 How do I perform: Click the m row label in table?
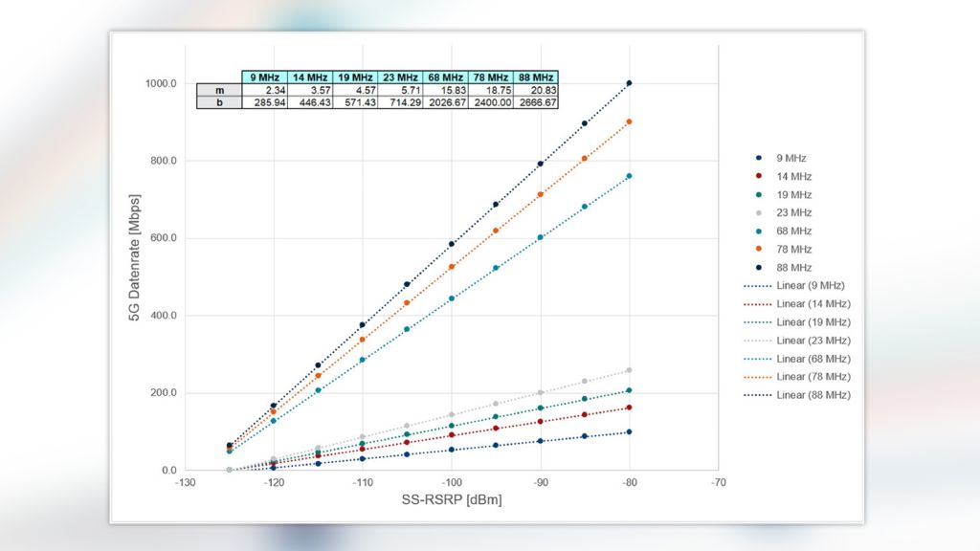[x=219, y=89]
